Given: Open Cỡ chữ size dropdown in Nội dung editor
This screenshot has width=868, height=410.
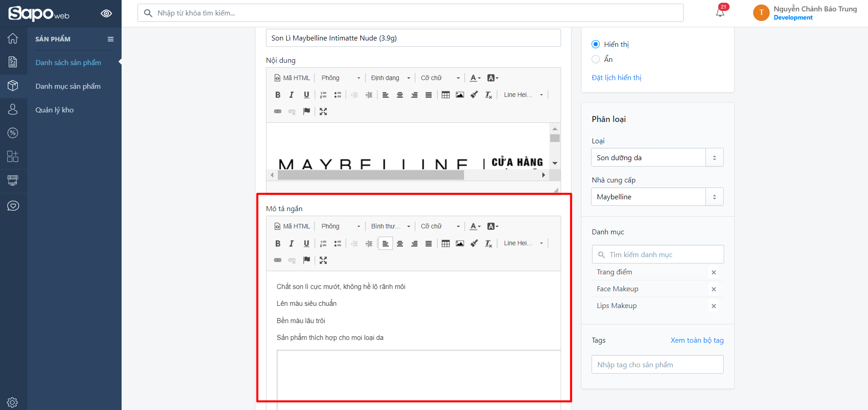Looking at the screenshot, I should (x=440, y=78).
